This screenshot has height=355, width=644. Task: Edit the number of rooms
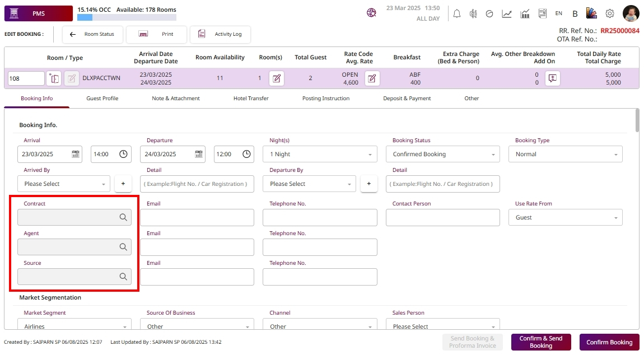coord(276,78)
